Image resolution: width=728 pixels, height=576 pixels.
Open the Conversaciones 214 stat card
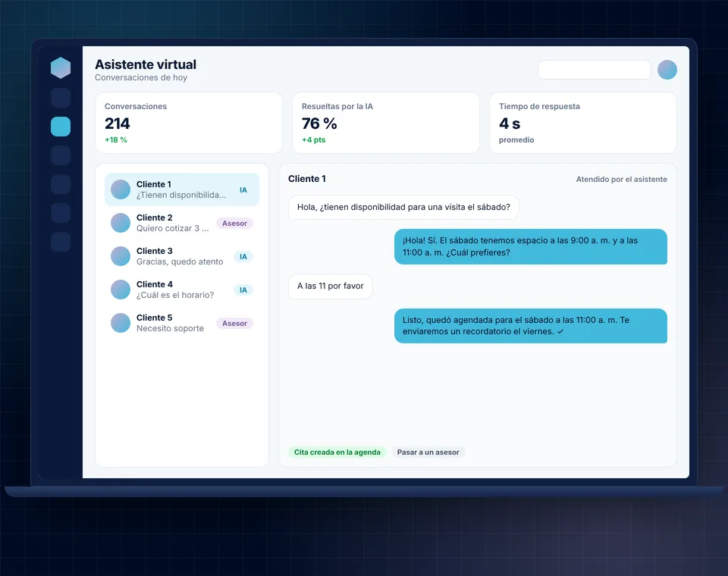tap(189, 123)
